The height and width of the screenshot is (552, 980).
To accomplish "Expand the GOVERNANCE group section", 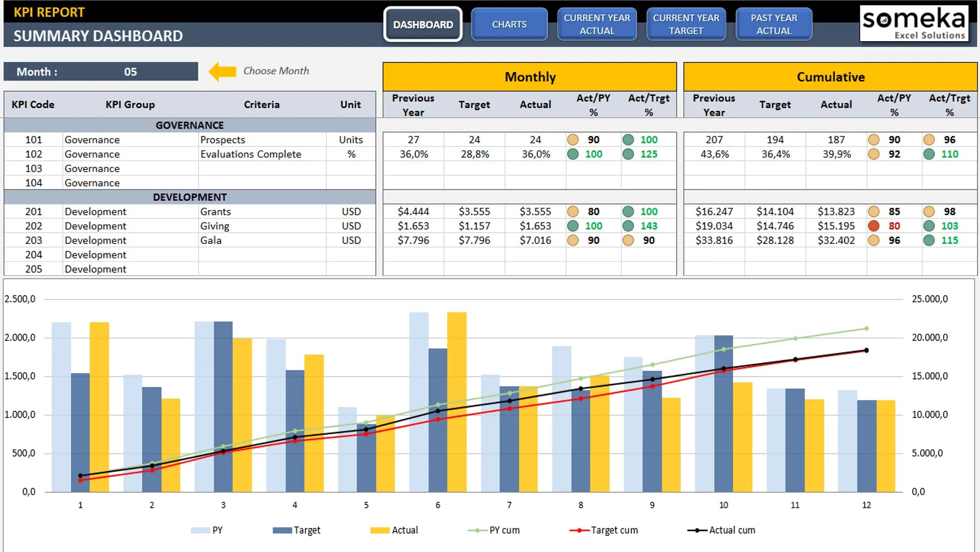I will [x=190, y=124].
